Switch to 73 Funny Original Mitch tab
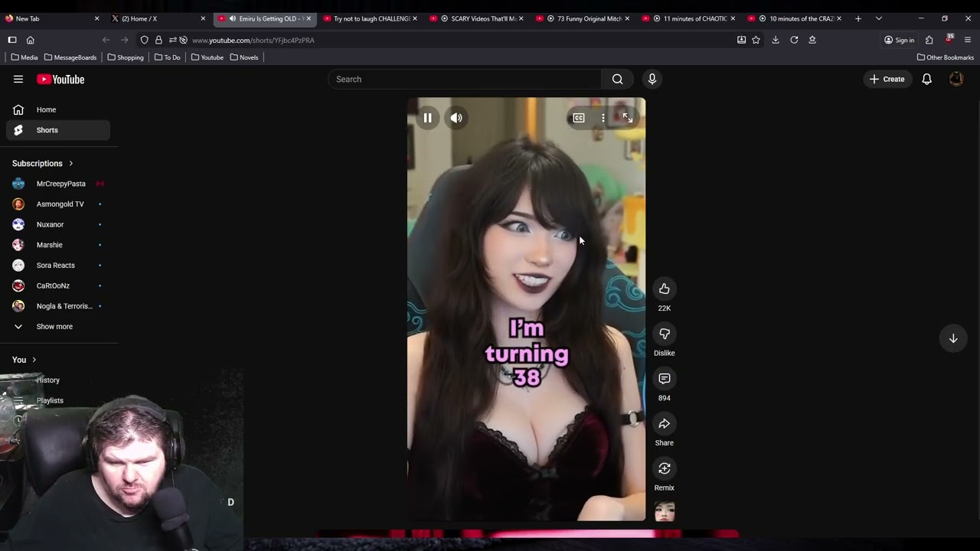 point(583,18)
